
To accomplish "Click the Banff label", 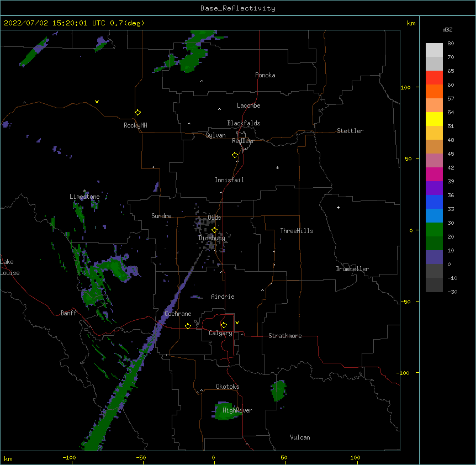I will coord(68,313).
